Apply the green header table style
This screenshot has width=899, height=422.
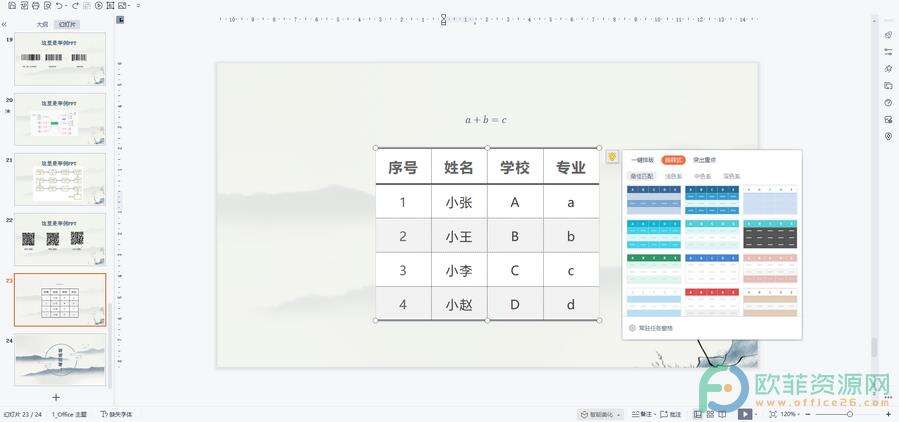click(654, 268)
